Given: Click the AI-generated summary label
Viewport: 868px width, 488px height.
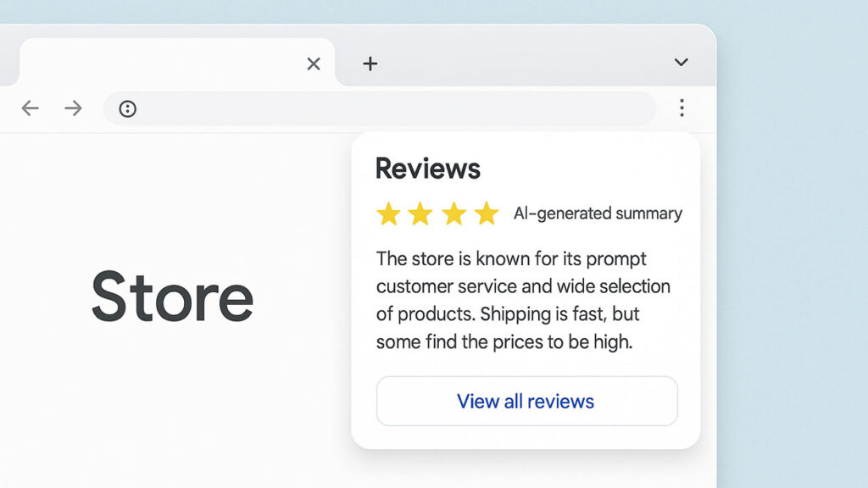Looking at the screenshot, I should (x=598, y=213).
